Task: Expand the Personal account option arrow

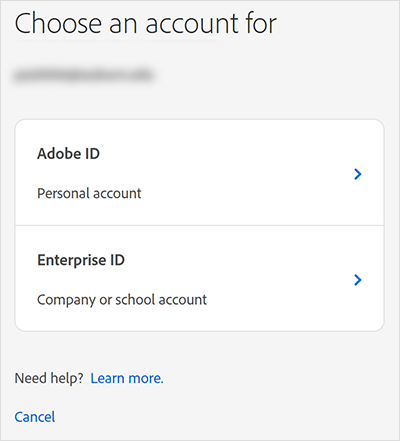Action: click(358, 174)
